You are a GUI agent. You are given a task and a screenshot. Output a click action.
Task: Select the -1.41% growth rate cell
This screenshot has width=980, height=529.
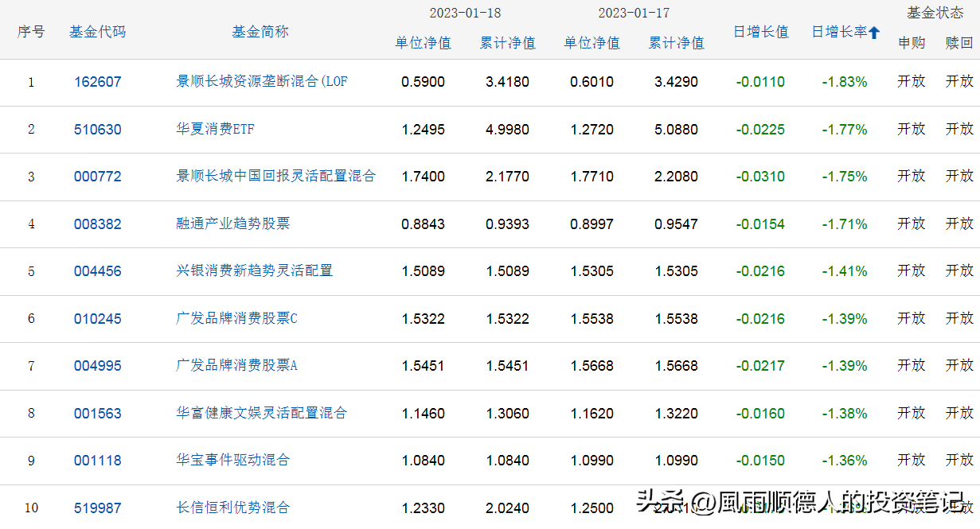click(845, 271)
